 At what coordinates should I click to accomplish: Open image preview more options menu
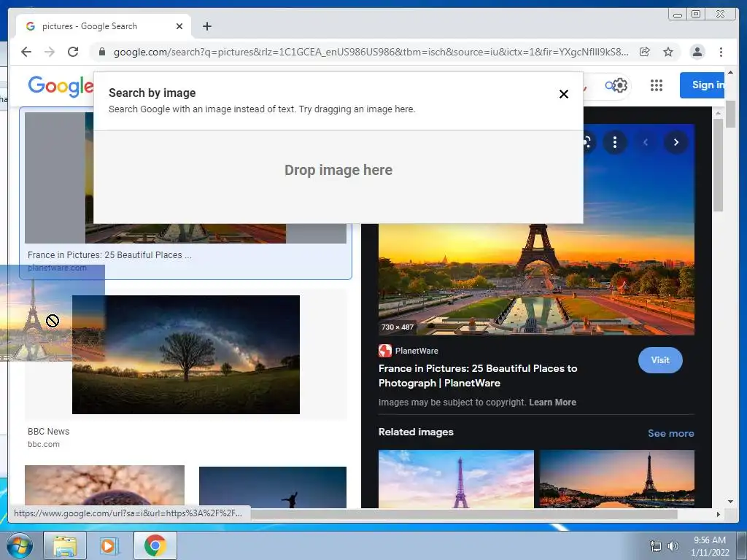point(614,142)
